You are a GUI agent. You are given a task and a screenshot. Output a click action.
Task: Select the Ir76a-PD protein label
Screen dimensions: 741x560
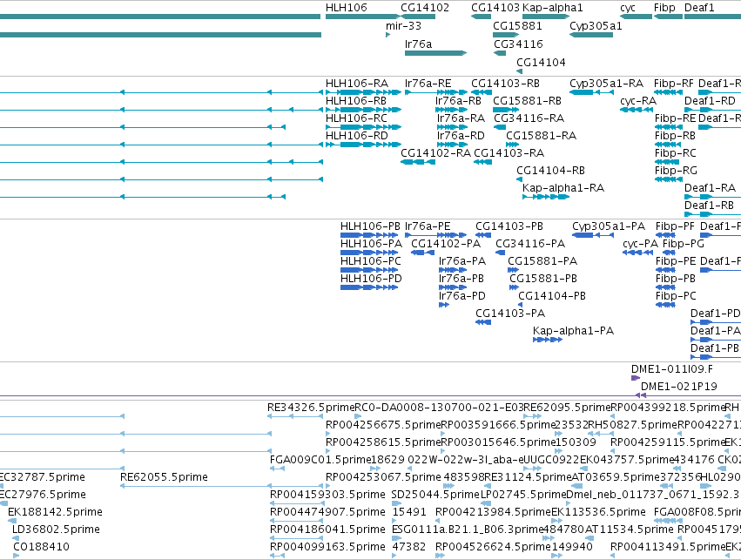coord(461,296)
